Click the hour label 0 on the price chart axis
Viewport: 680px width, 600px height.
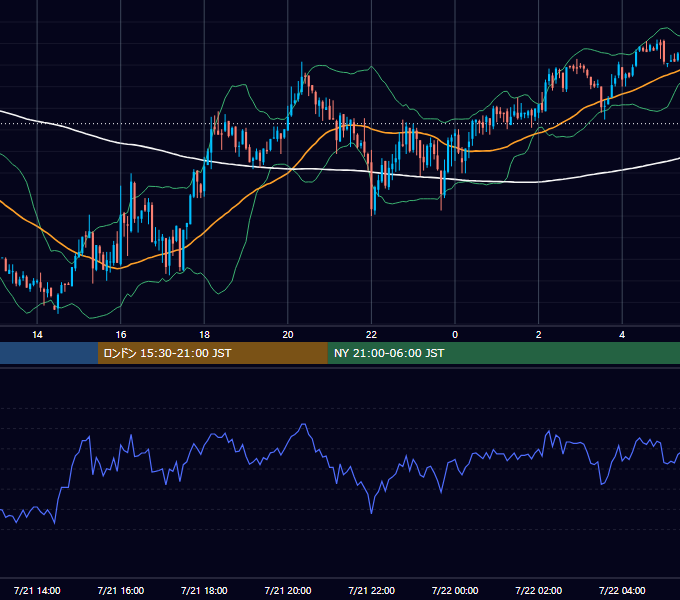(455, 335)
